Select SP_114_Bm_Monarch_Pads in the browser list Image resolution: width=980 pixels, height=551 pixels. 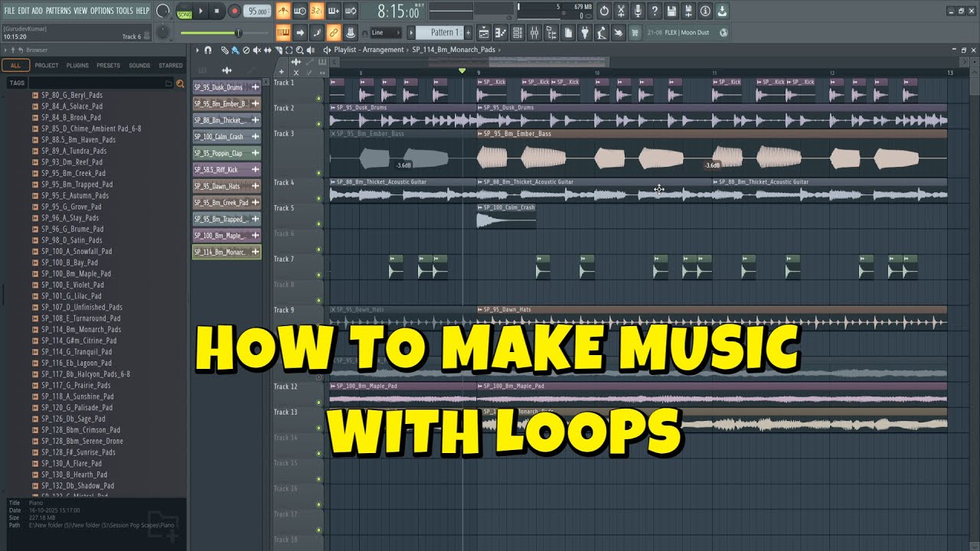click(x=81, y=330)
